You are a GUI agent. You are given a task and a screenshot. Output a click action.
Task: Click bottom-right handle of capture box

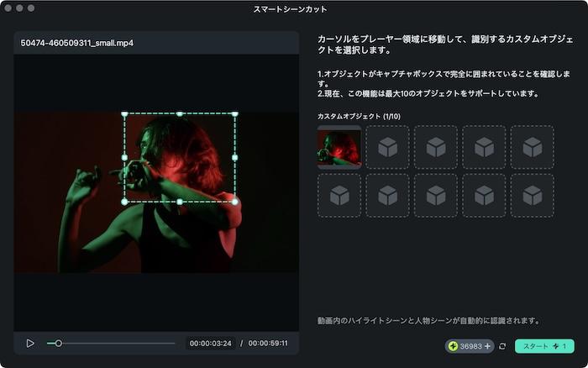tap(234, 202)
